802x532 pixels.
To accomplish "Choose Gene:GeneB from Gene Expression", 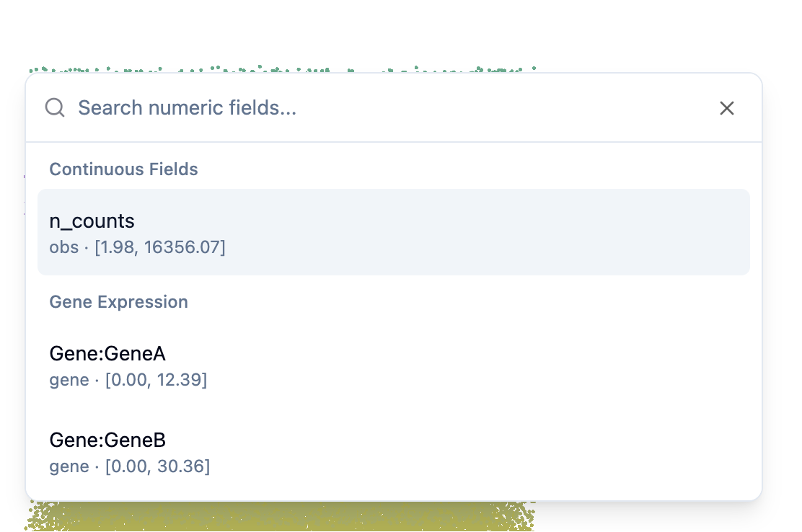I will (107, 440).
